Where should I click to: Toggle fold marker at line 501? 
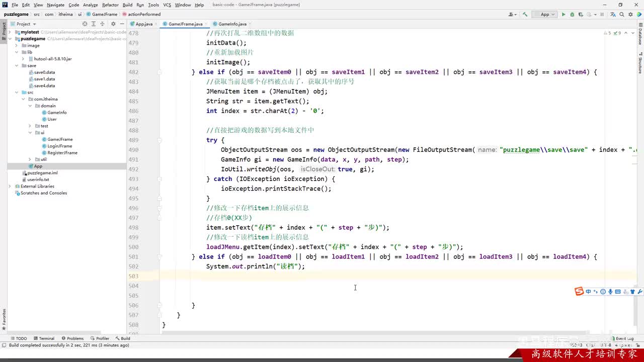159,257
